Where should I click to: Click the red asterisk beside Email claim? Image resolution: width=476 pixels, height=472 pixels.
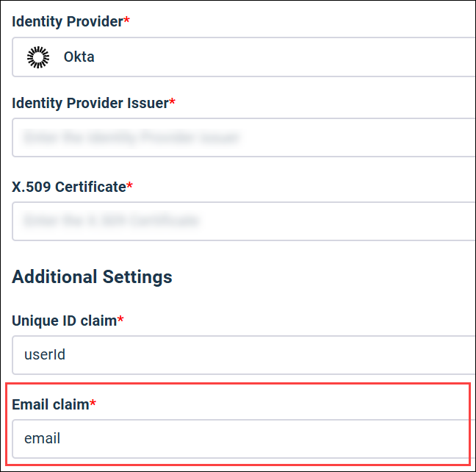coord(93,404)
